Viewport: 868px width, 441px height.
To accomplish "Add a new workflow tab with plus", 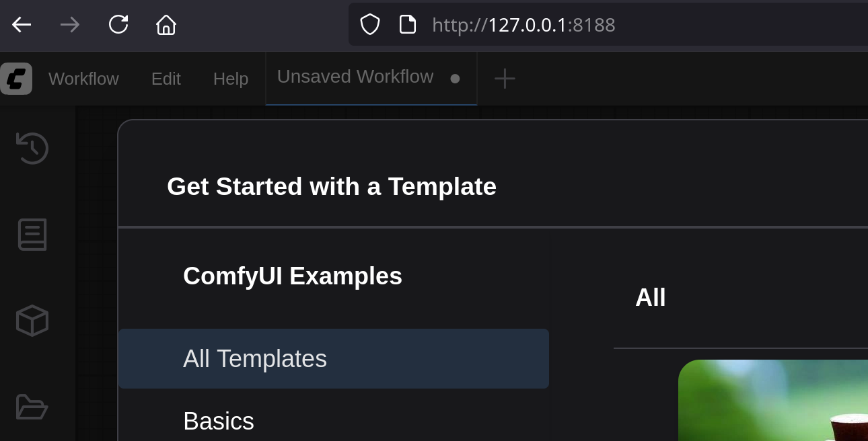I will point(505,79).
